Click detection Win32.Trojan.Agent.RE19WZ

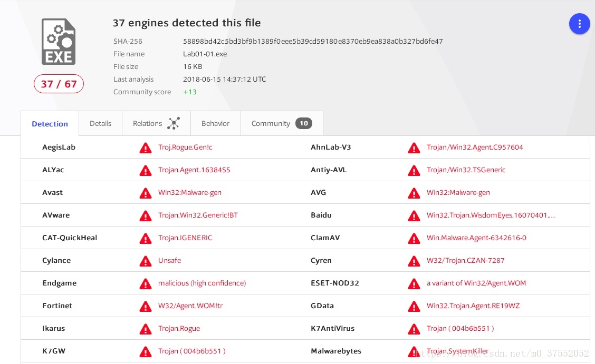pos(473,306)
